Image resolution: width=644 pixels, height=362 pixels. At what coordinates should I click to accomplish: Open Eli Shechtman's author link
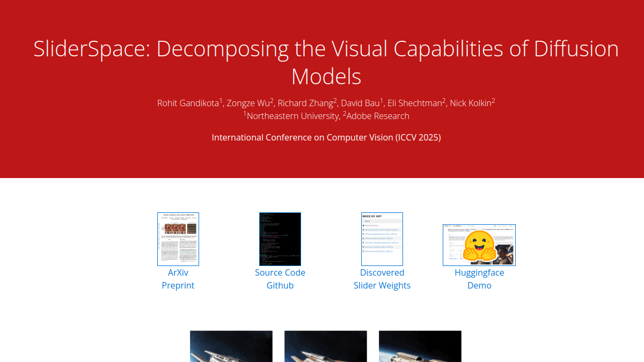tap(415, 103)
